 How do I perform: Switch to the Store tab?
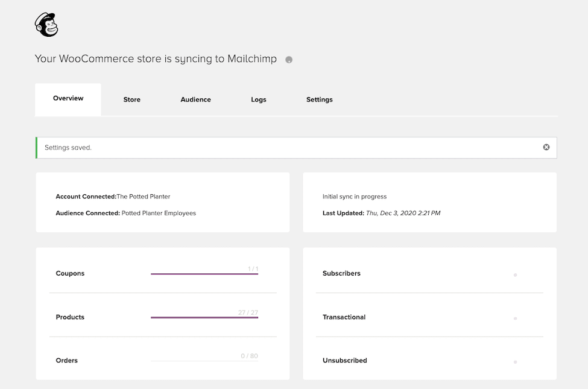click(131, 100)
